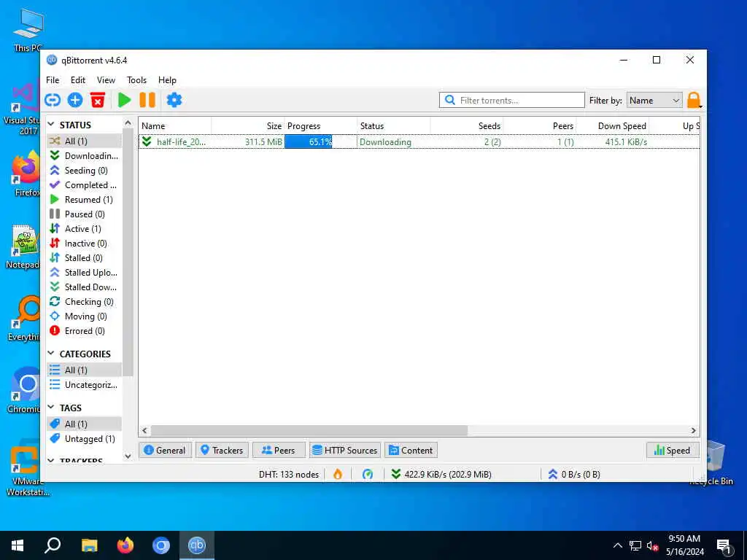Image resolution: width=747 pixels, height=560 pixels.
Task: Click the green Resume toolbar icon
Action: pos(124,100)
